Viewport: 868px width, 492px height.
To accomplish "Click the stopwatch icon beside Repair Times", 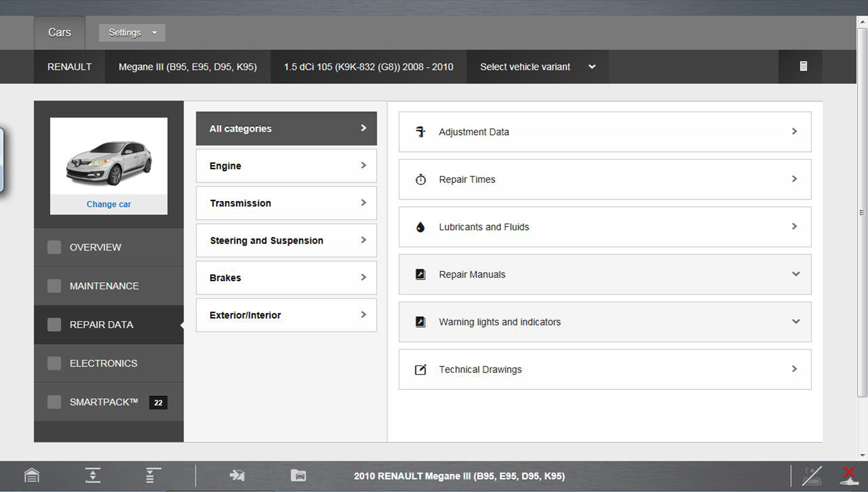I will [x=421, y=179].
